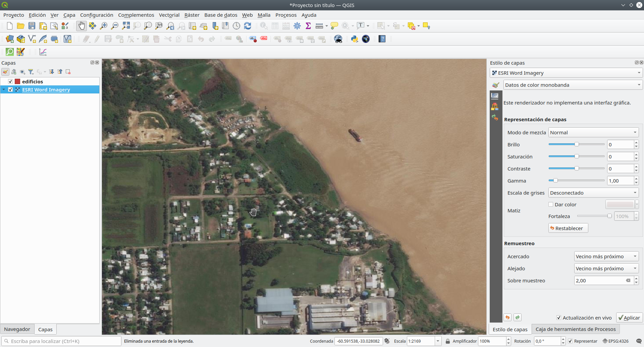The width and height of the screenshot is (644, 347).
Task: Click the Zoom In magnifier tool
Action: coord(104,26)
